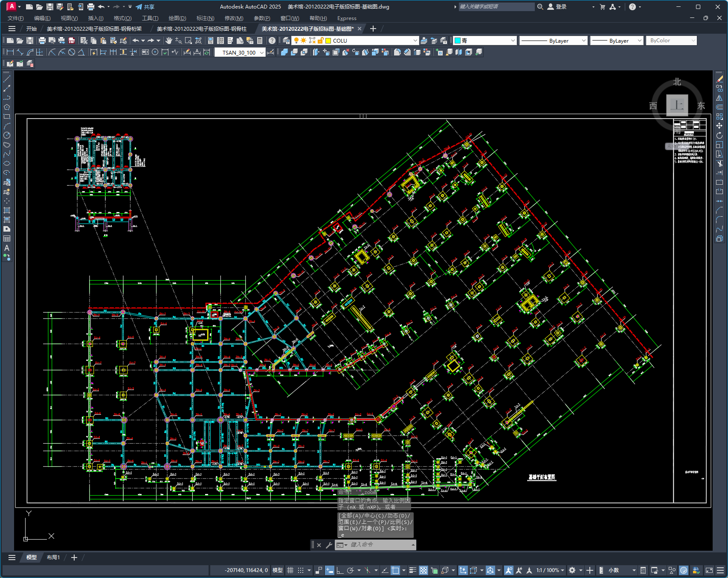Select the Aligned dimension tool

click(x=20, y=52)
